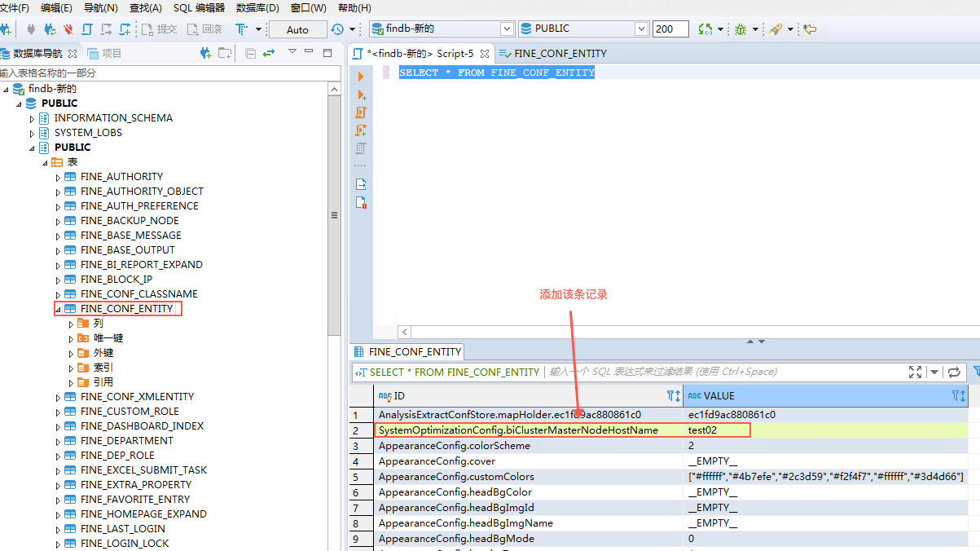Click the disconnect plug icon in toolbar
Screen dimensions: 980x551
(68, 29)
